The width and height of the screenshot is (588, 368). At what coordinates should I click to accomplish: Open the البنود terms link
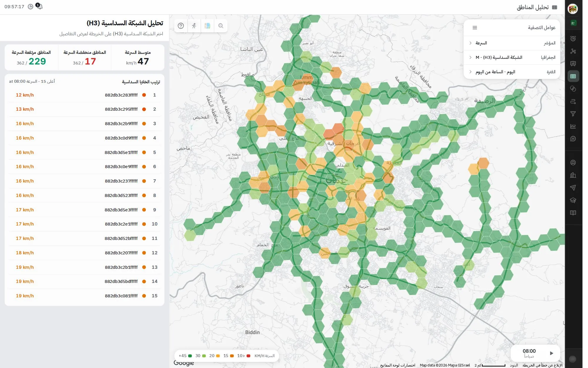pyautogui.click(x=514, y=365)
